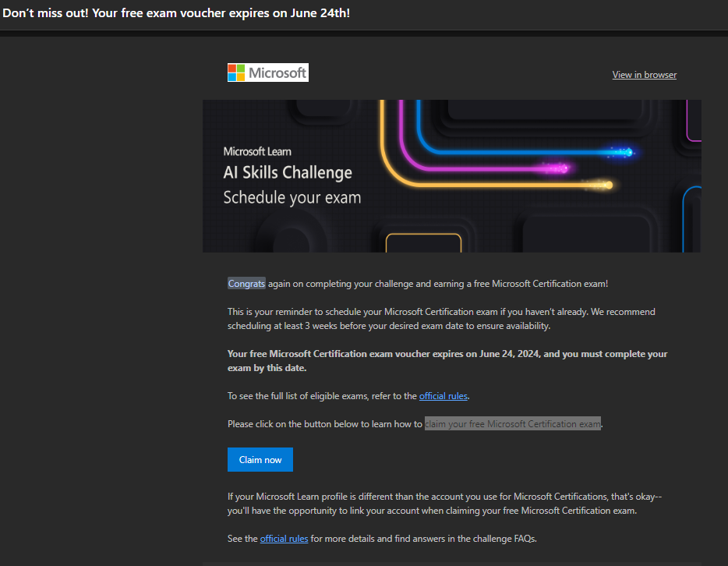Click the email subject line 'Don't miss out!'
Screen dimensions: 728x566
pyautogui.click(x=176, y=13)
